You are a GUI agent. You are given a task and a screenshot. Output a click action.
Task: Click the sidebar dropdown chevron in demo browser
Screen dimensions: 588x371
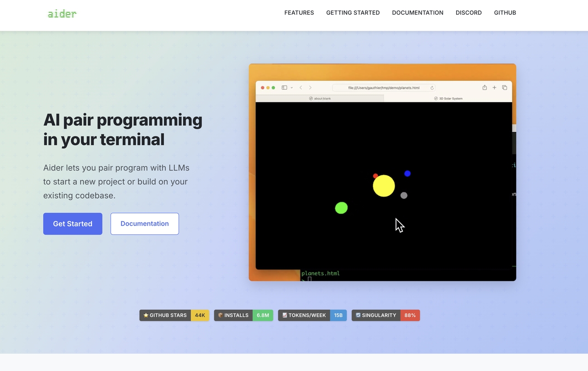coord(292,87)
